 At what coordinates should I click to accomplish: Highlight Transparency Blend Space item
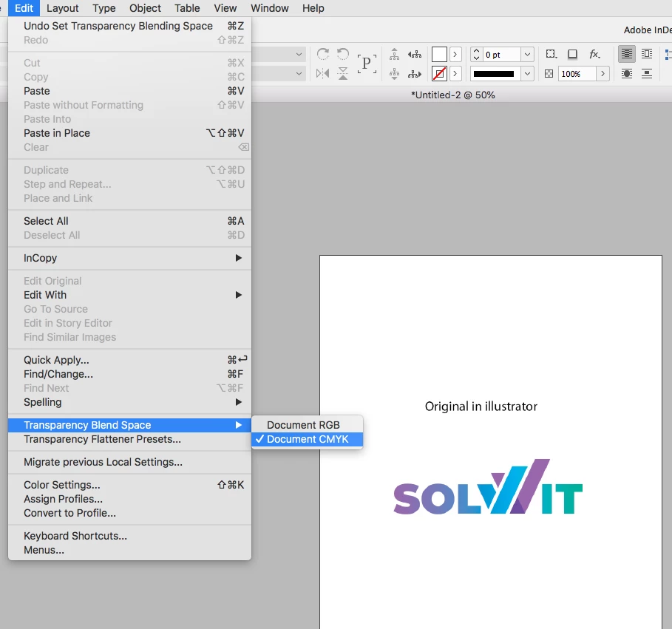[129, 425]
